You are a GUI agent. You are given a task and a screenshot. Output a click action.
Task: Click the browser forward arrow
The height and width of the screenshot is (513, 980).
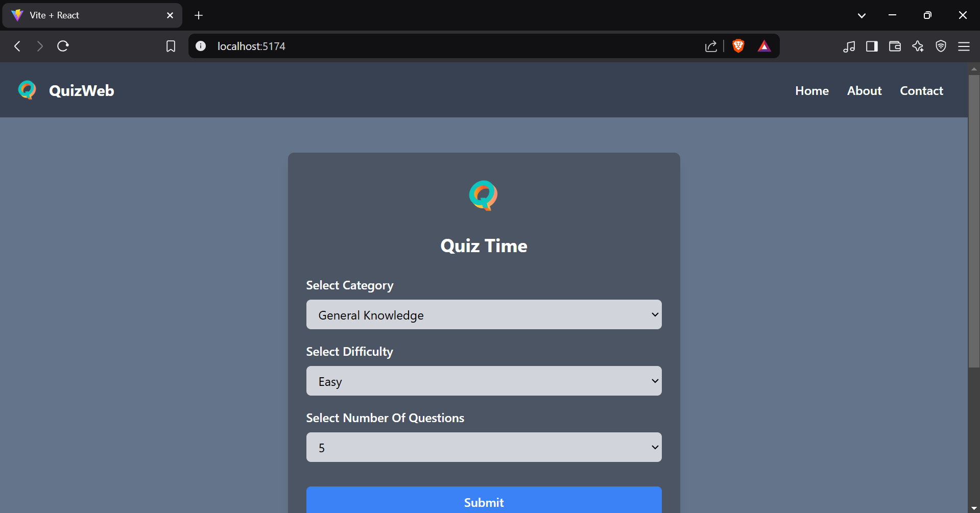pos(40,46)
